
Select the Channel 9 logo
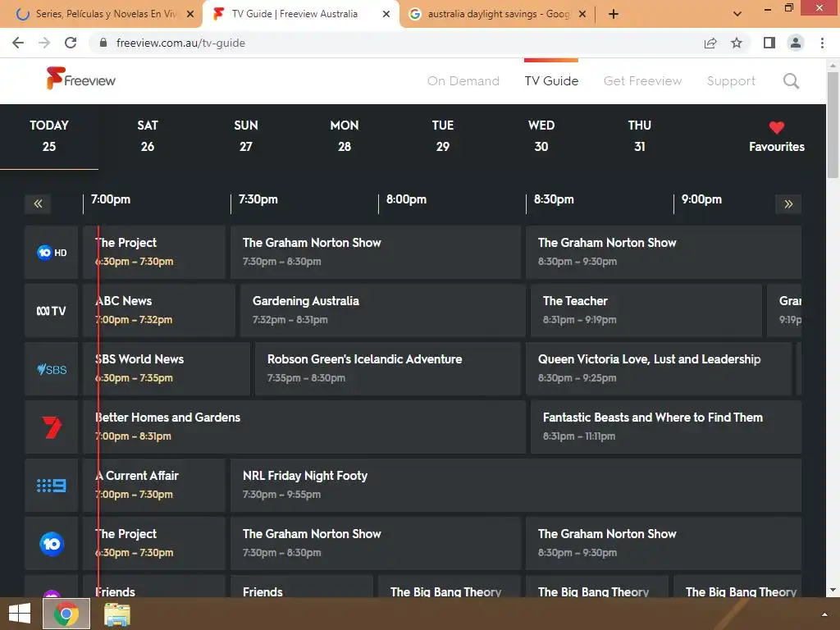[52, 486]
